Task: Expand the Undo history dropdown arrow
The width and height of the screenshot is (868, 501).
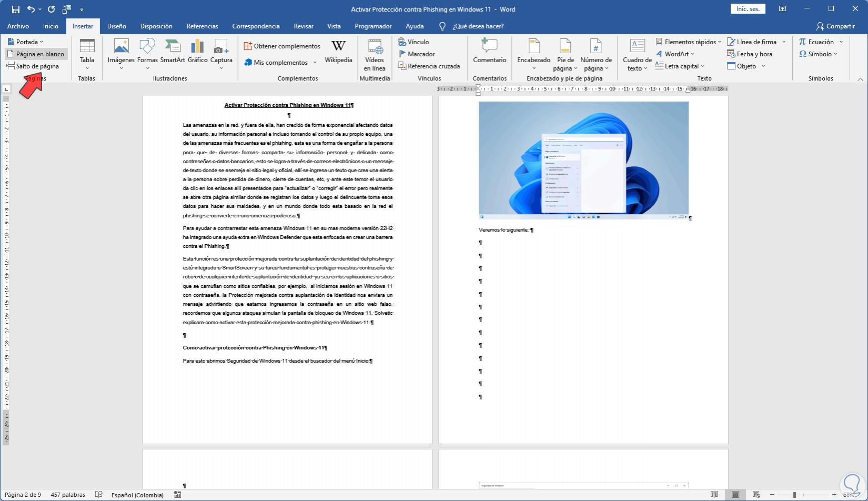Action: (x=40, y=9)
